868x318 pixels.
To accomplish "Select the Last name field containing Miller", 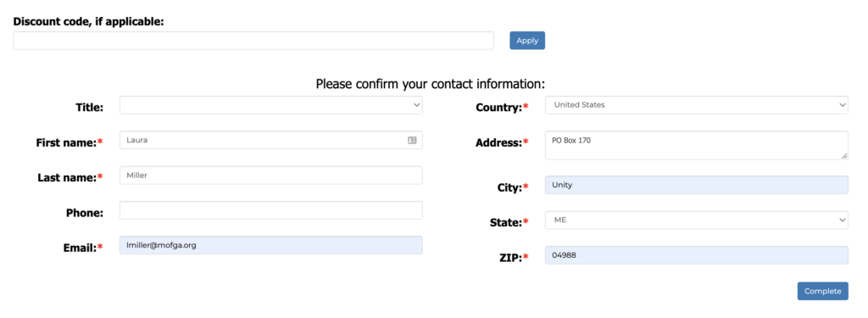I will (x=271, y=175).
